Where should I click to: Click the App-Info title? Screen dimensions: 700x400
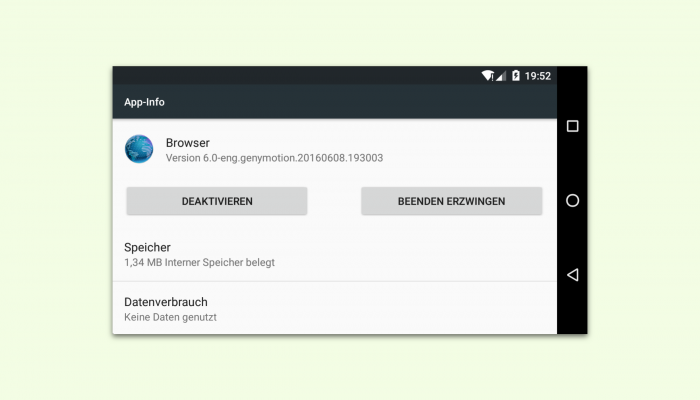click(144, 102)
